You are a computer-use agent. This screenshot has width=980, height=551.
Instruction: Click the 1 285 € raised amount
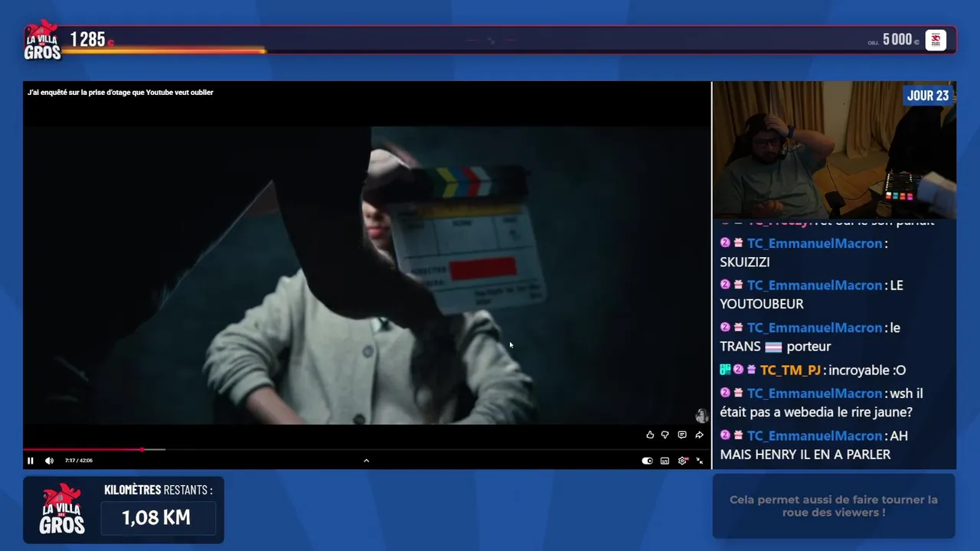92,40
